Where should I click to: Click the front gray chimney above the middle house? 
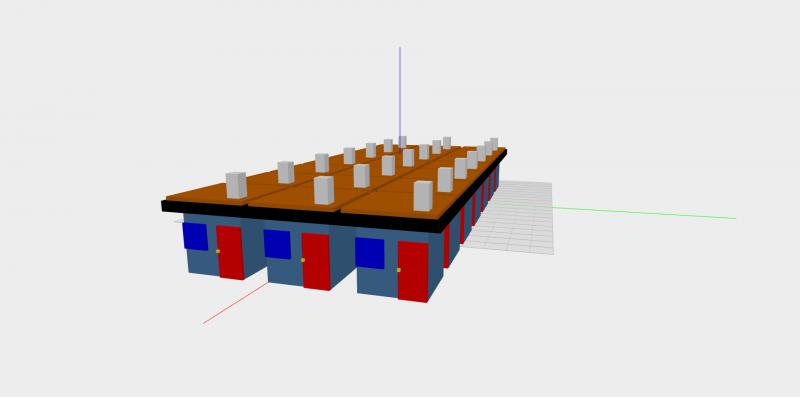(324, 190)
